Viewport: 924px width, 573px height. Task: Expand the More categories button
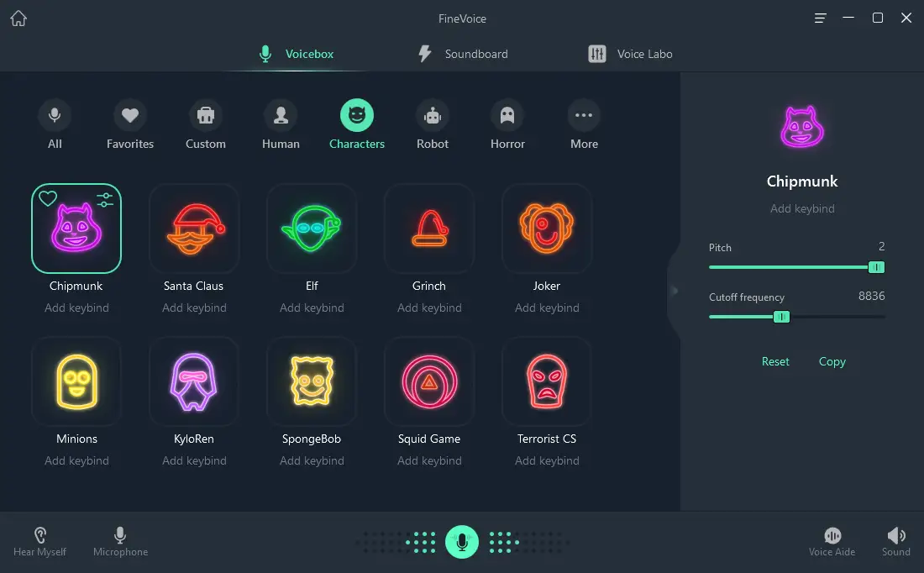coord(584,125)
